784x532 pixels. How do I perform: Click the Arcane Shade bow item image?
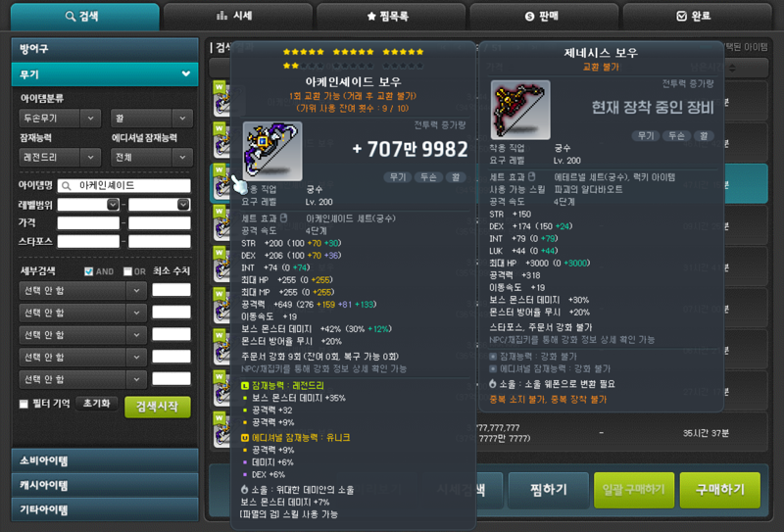(272, 151)
